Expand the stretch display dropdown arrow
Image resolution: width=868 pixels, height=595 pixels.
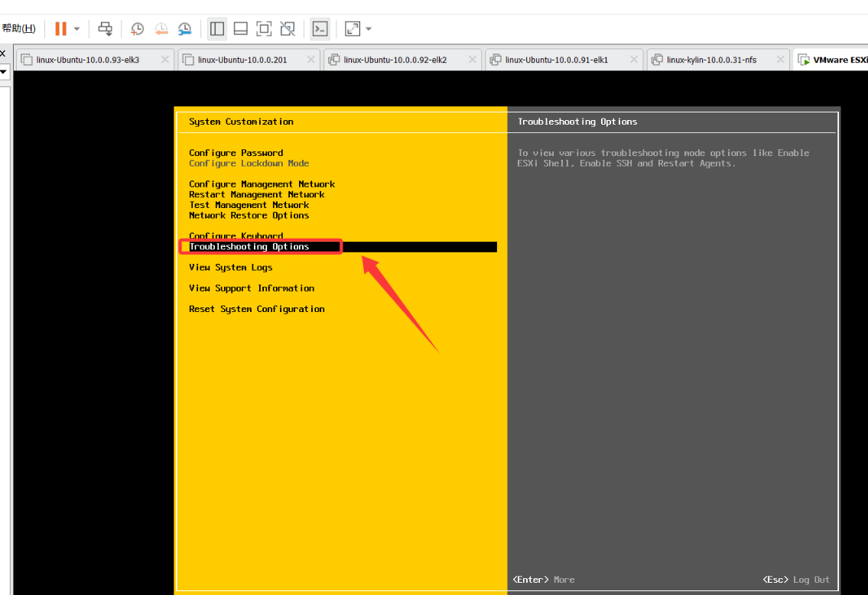(369, 29)
